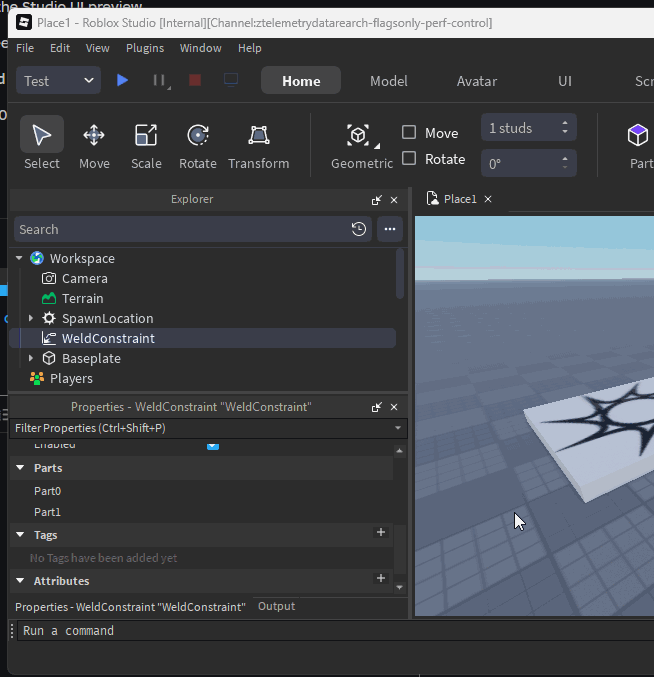
Task: Adjust the studs increment stepper arrows
Action: click(x=565, y=127)
